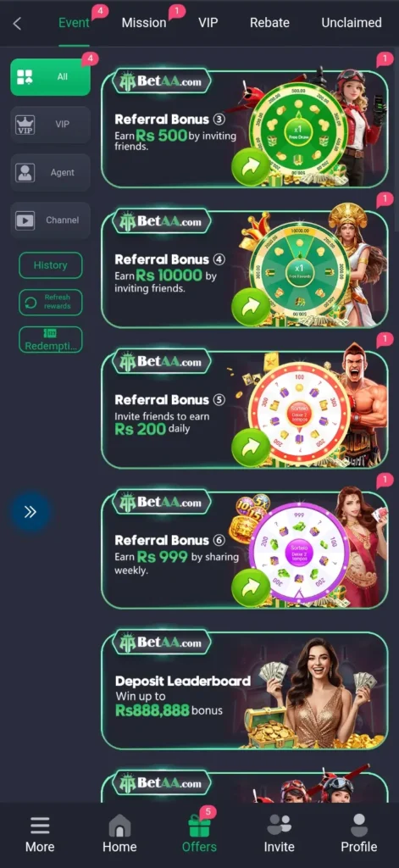Open the Deposit Leaderboard banner
The image size is (399, 868).
pyautogui.click(x=244, y=690)
